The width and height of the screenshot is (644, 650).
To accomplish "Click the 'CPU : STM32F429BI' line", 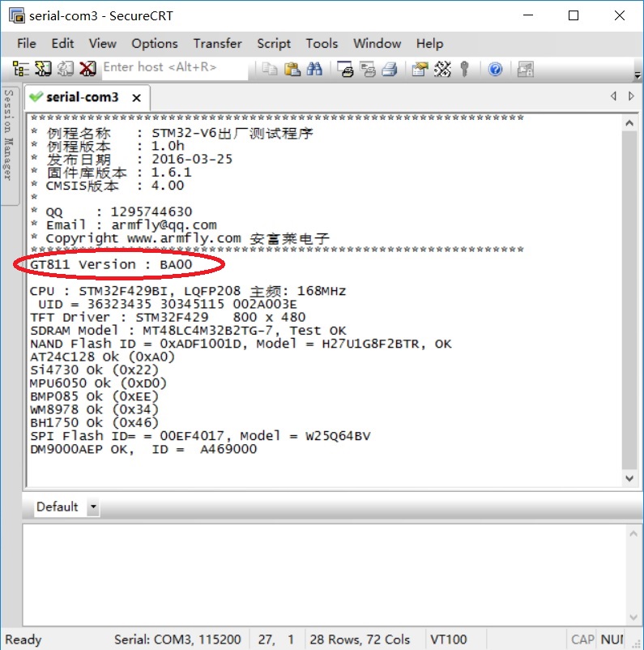I will (188, 291).
